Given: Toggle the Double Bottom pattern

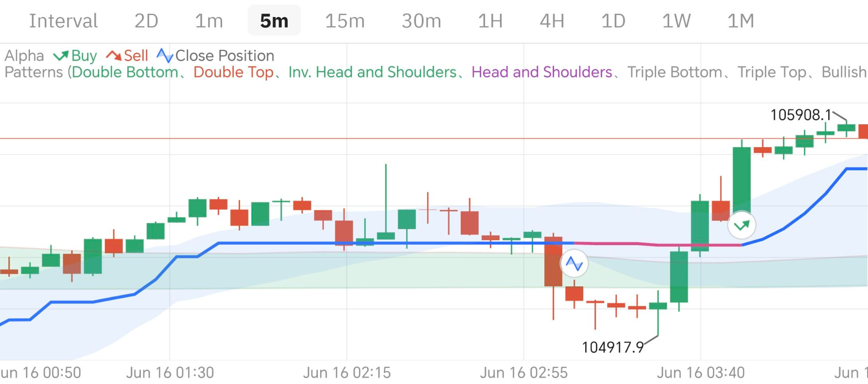Looking at the screenshot, I should 124,72.
